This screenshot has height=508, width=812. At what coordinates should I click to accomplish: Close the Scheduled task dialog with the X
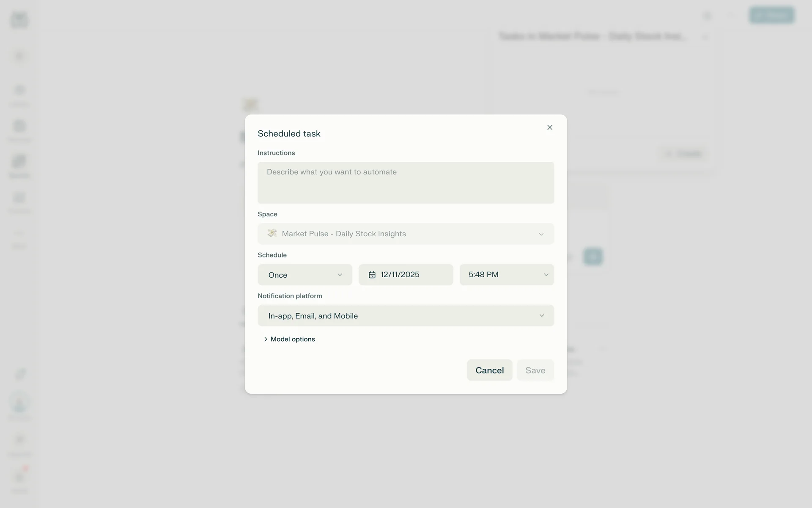tap(549, 127)
